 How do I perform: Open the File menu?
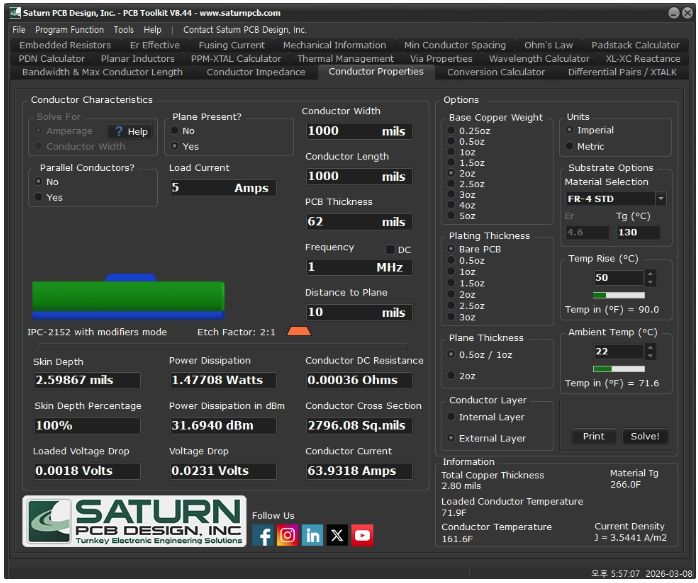19,30
